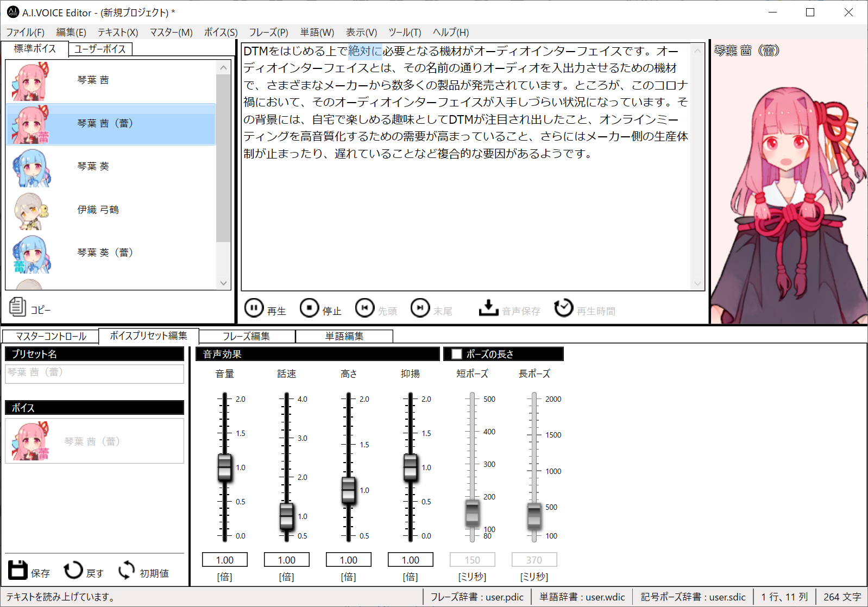Open the フレーズ(P) menu
The width and height of the screenshot is (868, 607).
coord(268,32)
